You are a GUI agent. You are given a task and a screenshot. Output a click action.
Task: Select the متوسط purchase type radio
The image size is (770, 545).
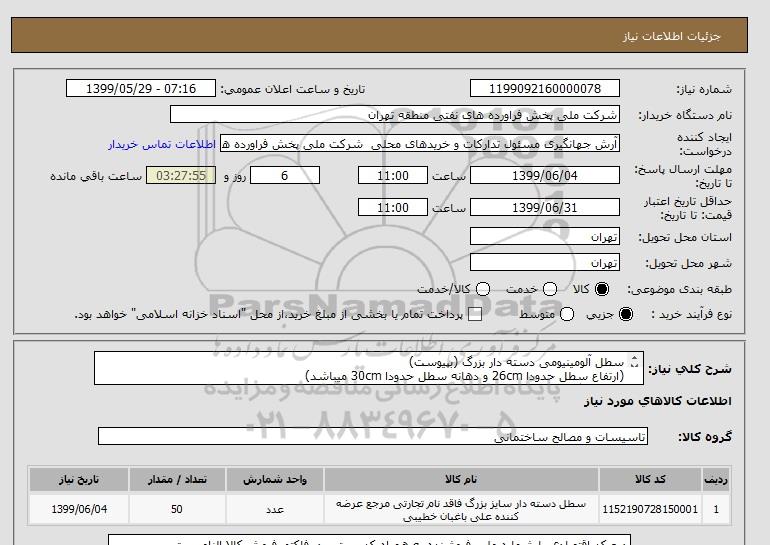567,314
